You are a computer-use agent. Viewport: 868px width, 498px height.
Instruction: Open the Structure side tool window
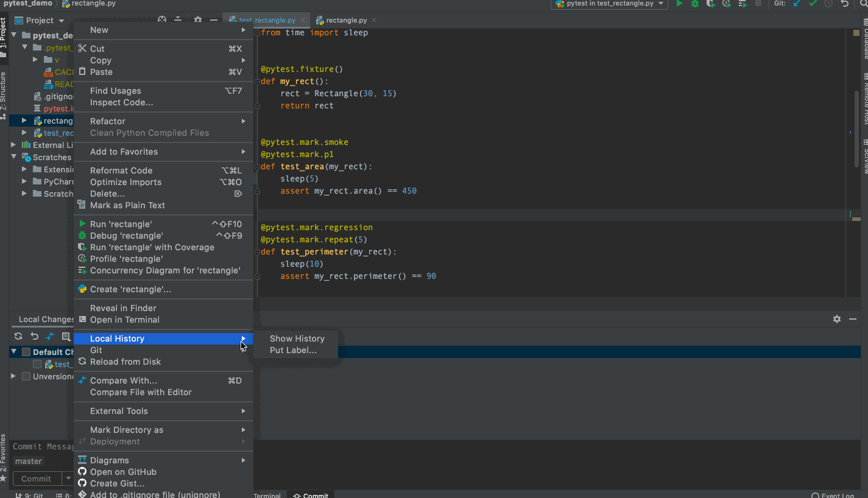coord(4,94)
